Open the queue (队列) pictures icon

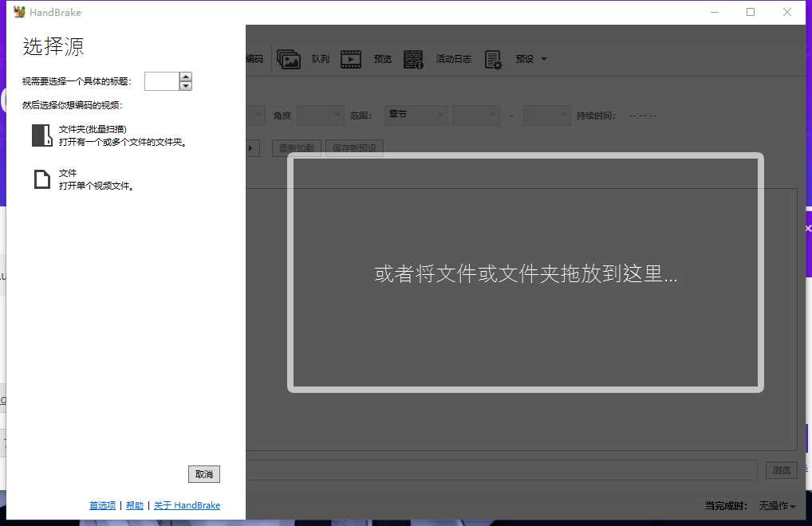(x=288, y=59)
